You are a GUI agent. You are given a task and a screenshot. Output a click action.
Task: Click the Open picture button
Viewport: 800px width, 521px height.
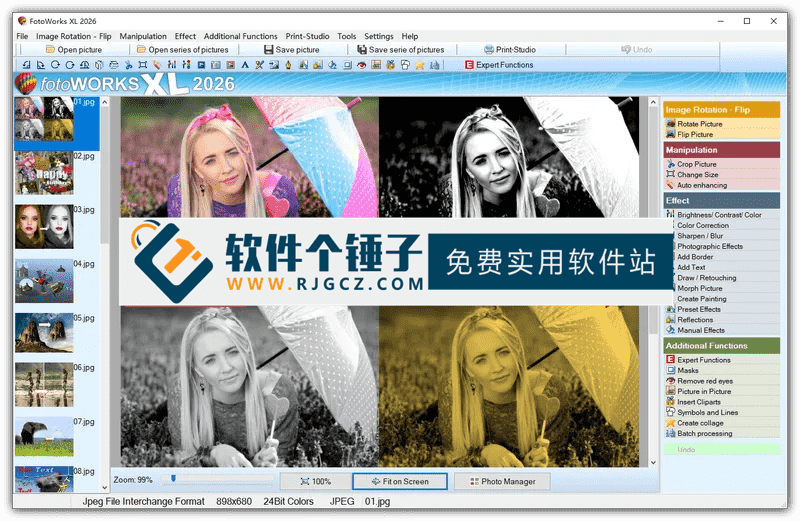pyautogui.click(x=74, y=49)
